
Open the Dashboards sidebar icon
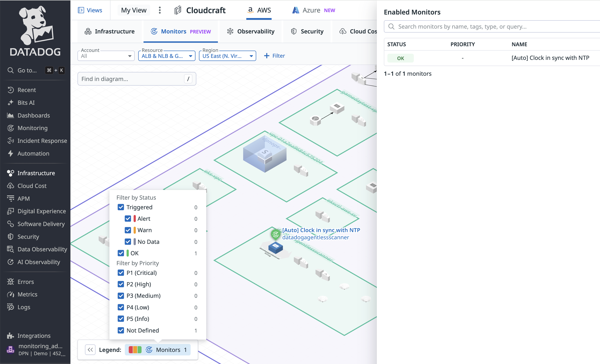pos(11,115)
